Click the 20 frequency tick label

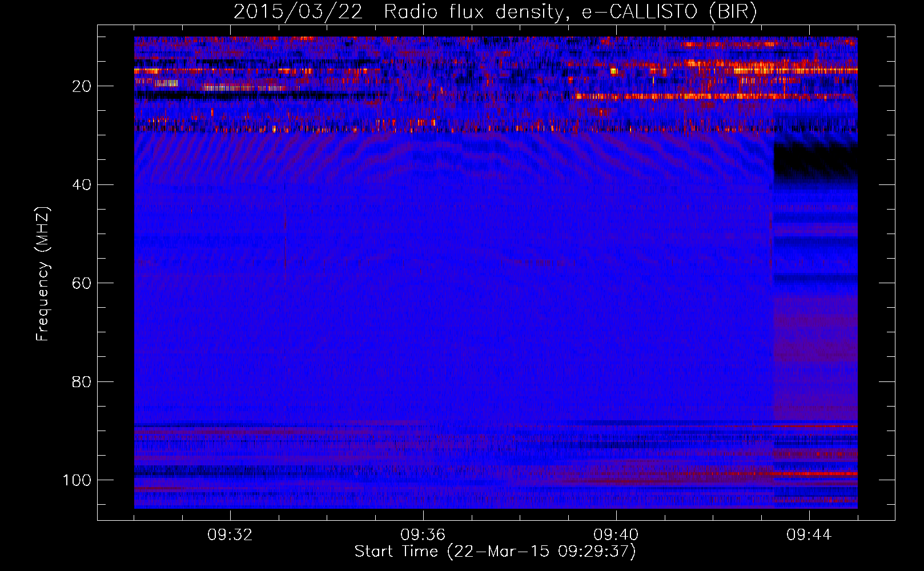click(x=82, y=86)
